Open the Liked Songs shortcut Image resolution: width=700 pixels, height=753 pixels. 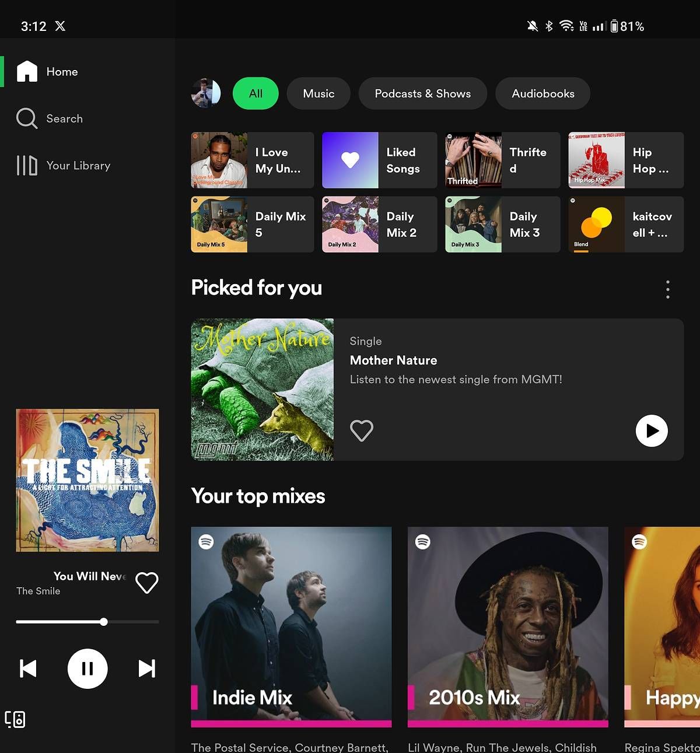click(379, 160)
